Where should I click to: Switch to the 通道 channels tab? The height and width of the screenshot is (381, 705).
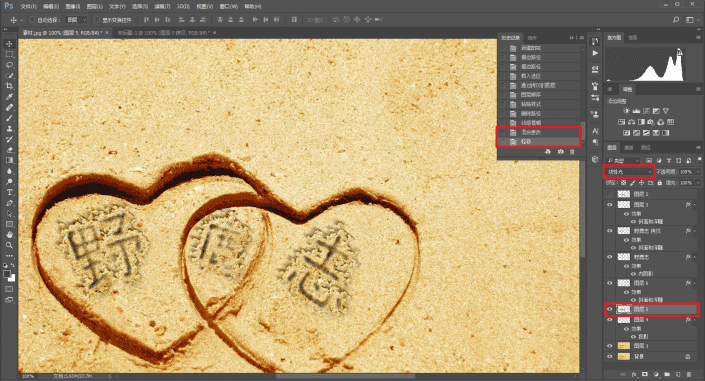(x=629, y=148)
